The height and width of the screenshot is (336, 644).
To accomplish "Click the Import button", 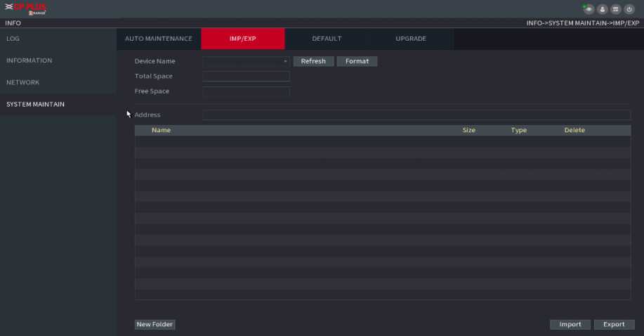I will pyautogui.click(x=570, y=324).
